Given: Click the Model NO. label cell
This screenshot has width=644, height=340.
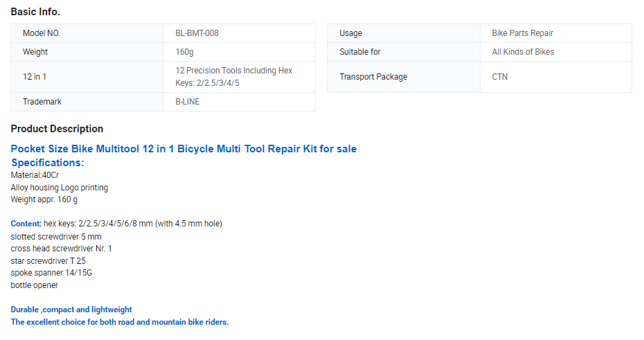Looking at the screenshot, I should (87, 33).
